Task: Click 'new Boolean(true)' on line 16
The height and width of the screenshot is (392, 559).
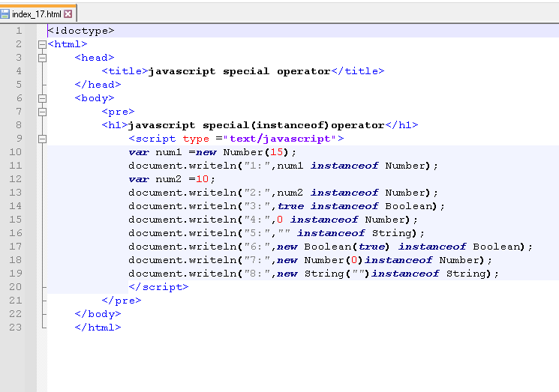Action: (333, 247)
